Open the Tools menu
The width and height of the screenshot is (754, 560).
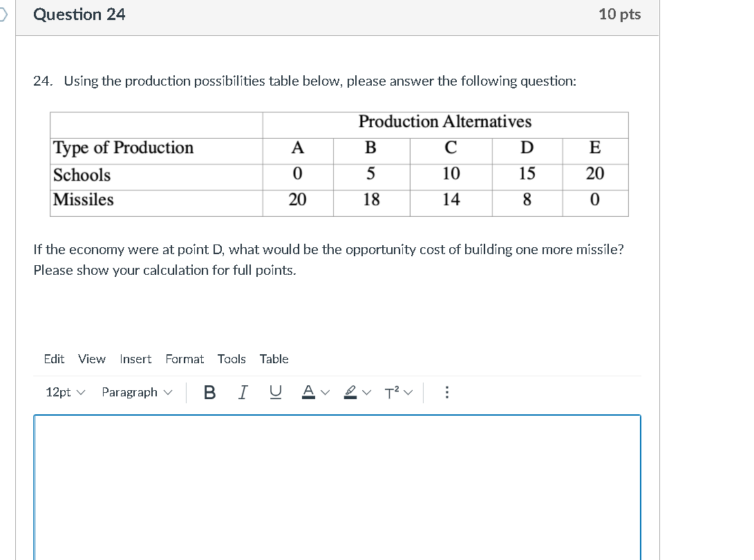pos(232,359)
